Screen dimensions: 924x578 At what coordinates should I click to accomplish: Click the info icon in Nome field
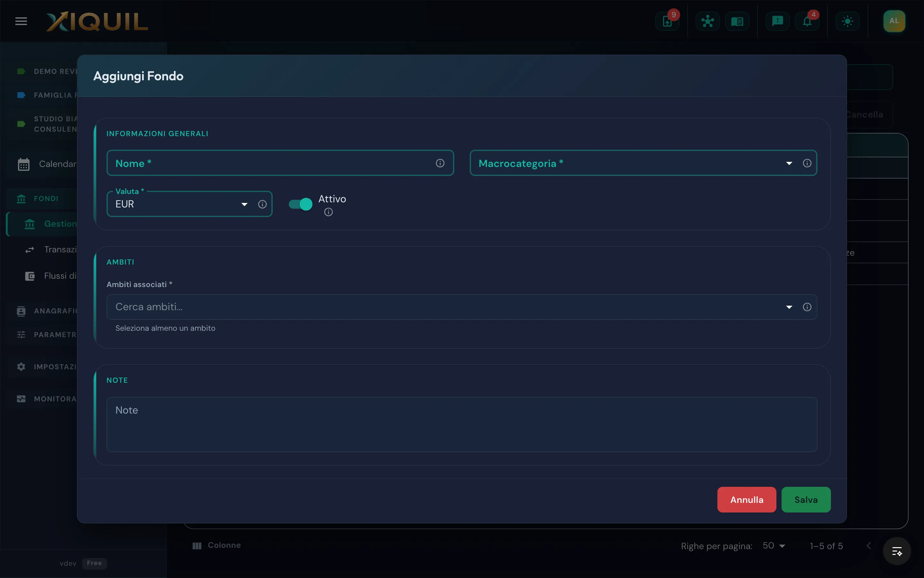tap(440, 163)
